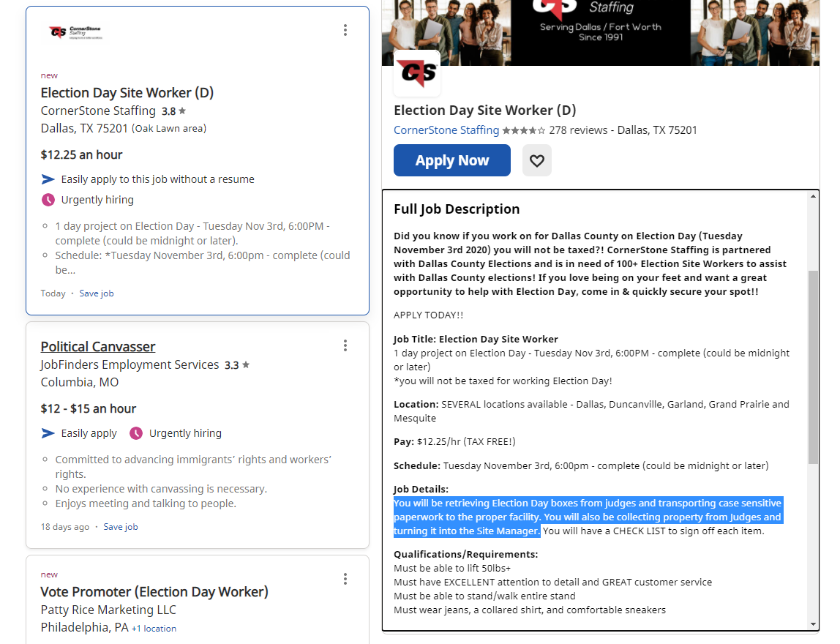Click the star rating icon next to 3.3
This screenshot has height=644, width=840.
point(246,365)
